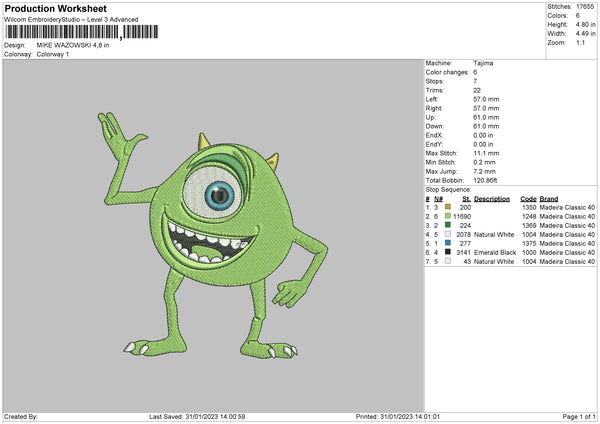Viewport: 600px width, 424px height.
Task: Click the Max Jump value 7.2 mm
Action: (484, 171)
